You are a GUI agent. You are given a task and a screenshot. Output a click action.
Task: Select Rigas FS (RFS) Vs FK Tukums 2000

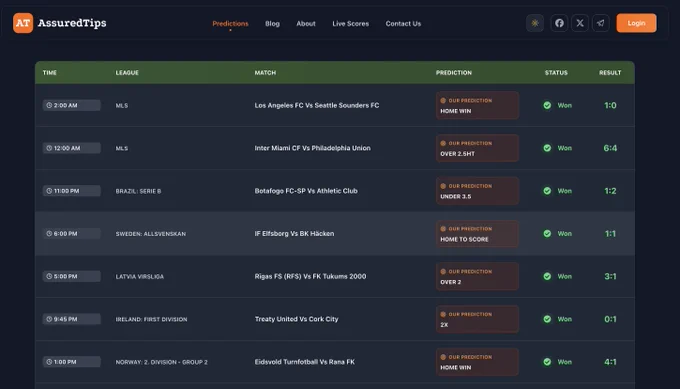310,276
